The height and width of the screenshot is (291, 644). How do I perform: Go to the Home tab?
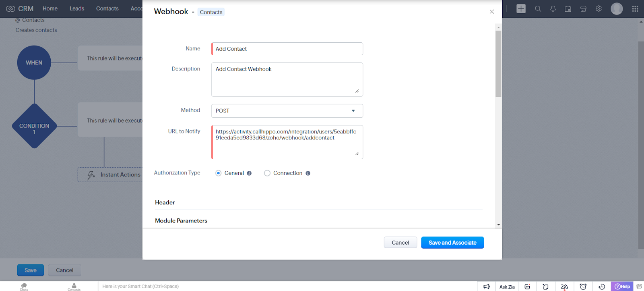pos(50,8)
